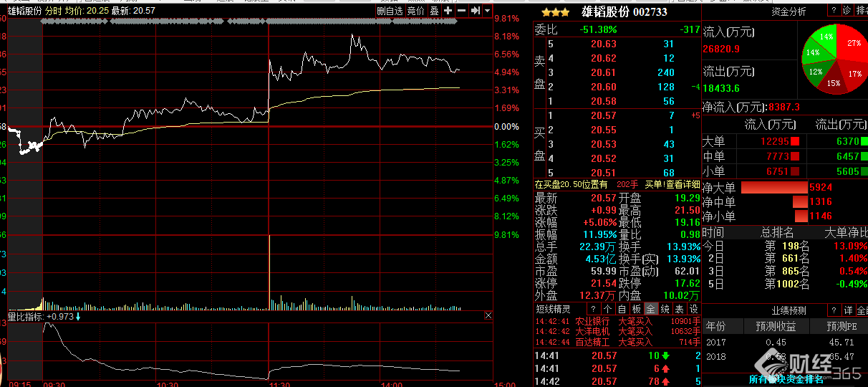This screenshot has width=868, height=387.
Task: Open the 诊 diagnosis button
Action: pyautogui.click(x=847, y=10)
